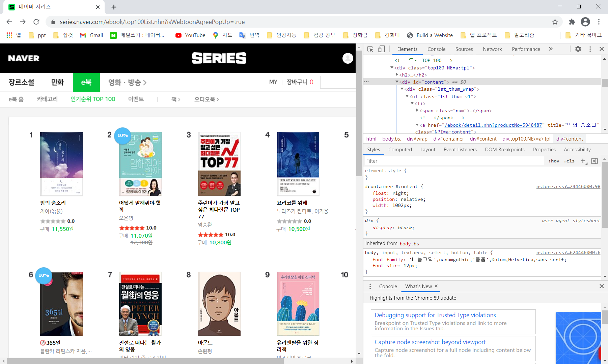
Task: Switch to the DevTools Performance tab
Action: (526, 49)
